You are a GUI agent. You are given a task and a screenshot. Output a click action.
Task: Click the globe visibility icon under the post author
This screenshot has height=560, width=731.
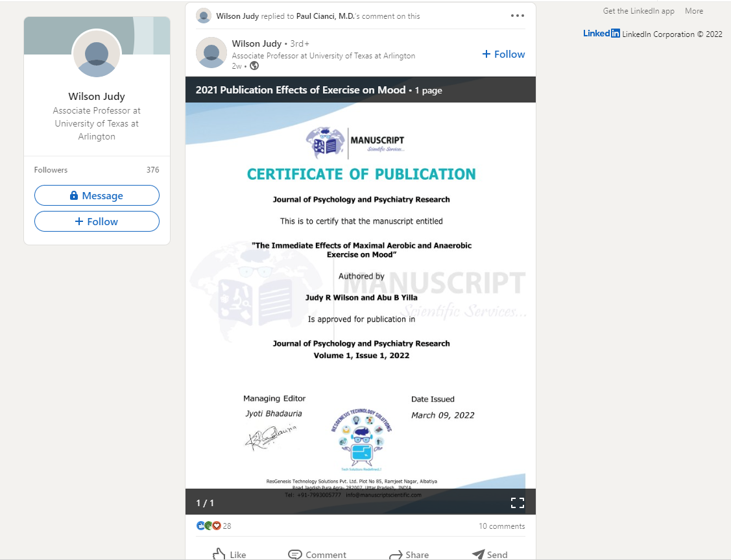pyautogui.click(x=254, y=66)
